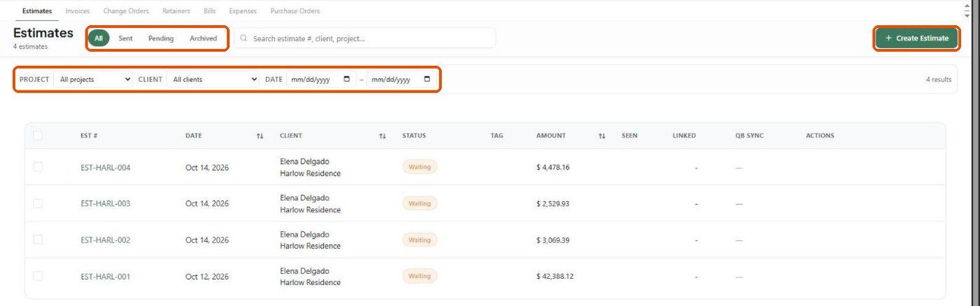This screenshot has width=980, height=306.
Task: Click the QB SYNC column header
Action: point(750,136)
